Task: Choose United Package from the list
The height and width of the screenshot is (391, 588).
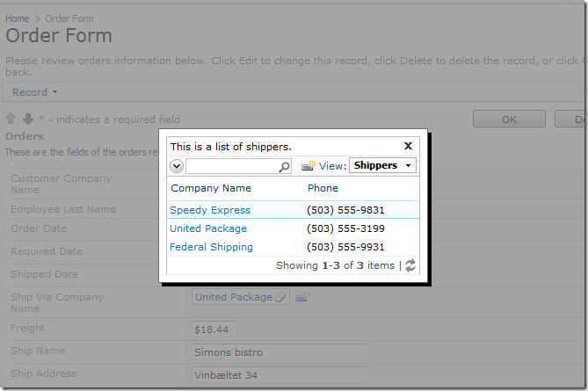Action: click(x=208, y=228)
